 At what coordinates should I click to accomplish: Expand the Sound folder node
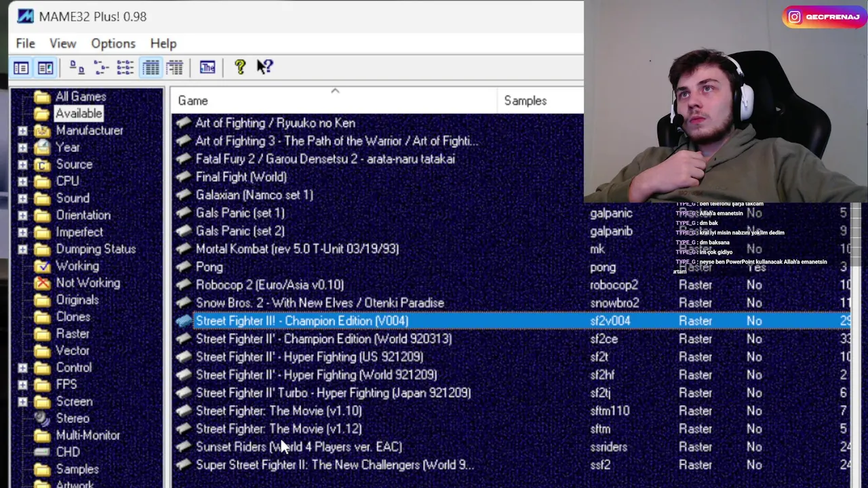coord(22,199)
